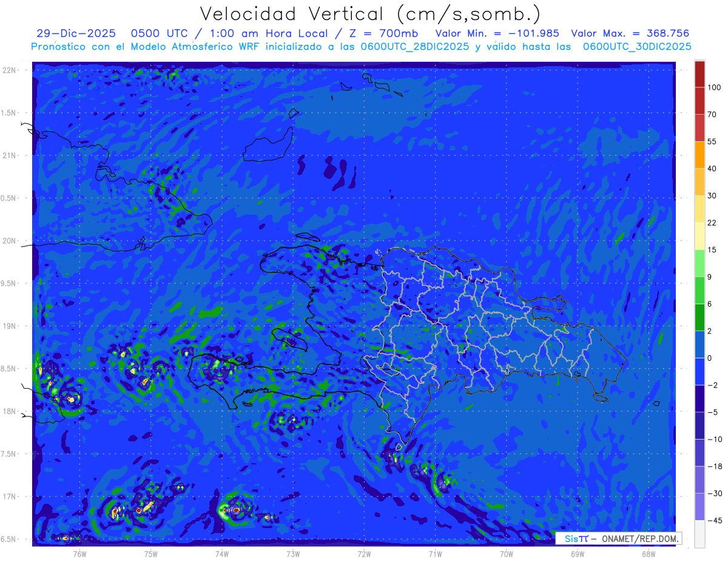Select the date '29-Dic-2025' in header

(x=75, y=33)
